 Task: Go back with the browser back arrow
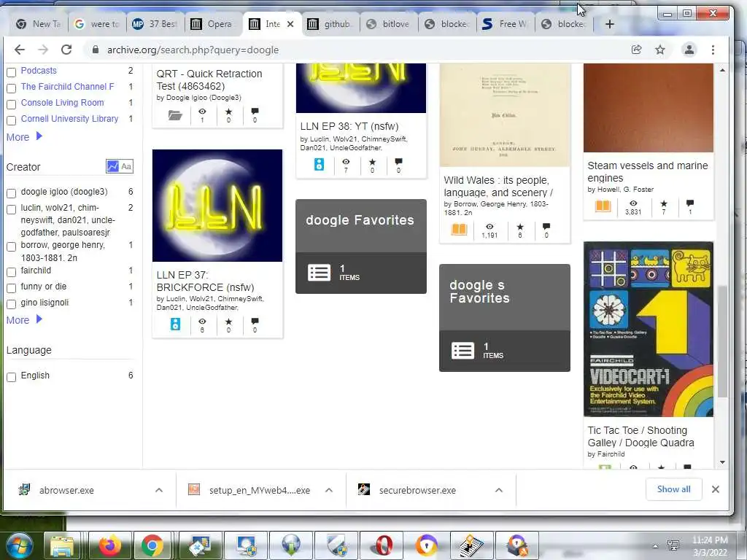tap(19, 50)
